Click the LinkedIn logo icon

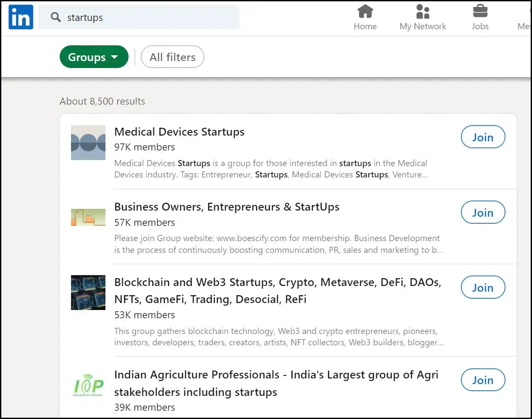pos(20,17)
